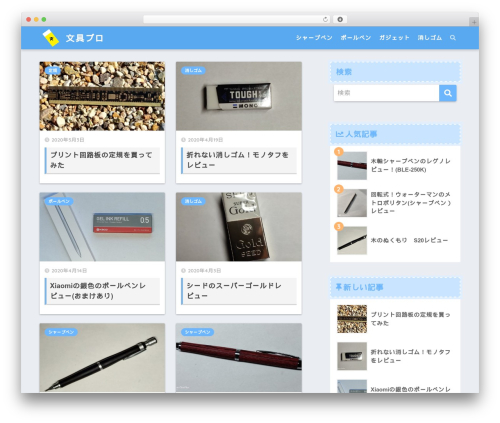Click 消しゴム tag on Super Gold post
This screenshot has height=423, width=500.
[193, 201]
